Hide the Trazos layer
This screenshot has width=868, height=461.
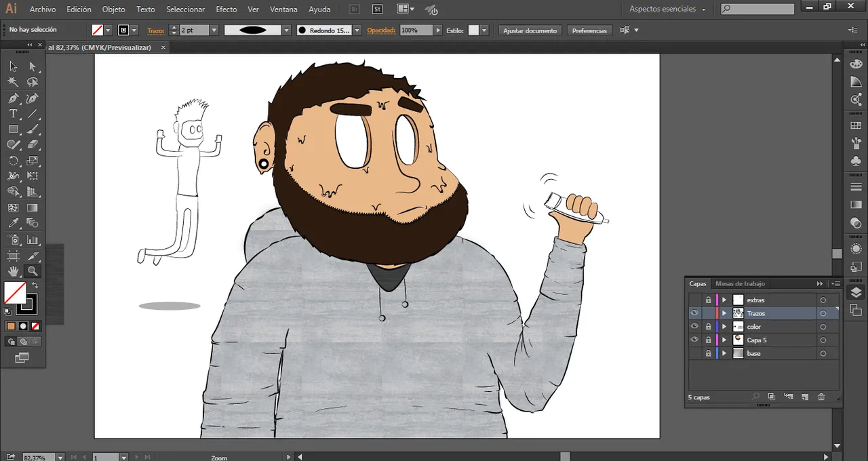click(x=694, y=313)
